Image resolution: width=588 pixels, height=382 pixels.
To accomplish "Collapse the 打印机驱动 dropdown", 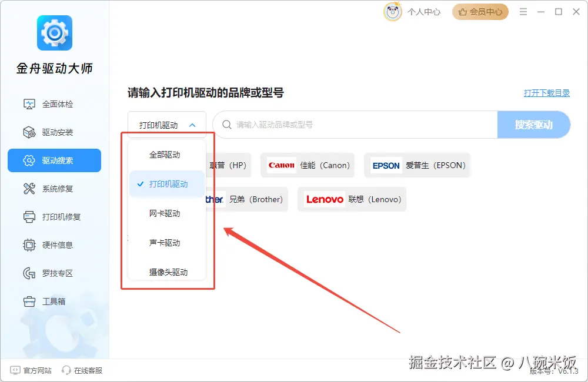I will point(167,125).
